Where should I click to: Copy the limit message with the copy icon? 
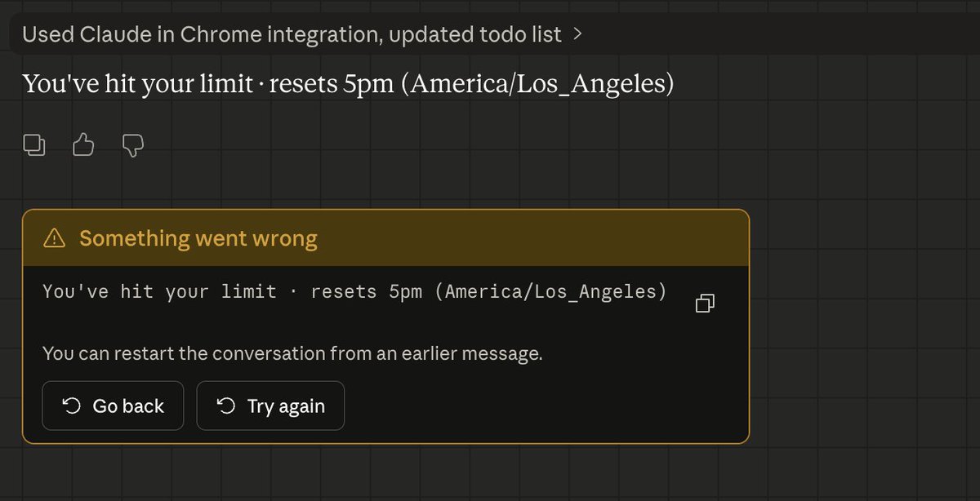(x=34, y=145)
